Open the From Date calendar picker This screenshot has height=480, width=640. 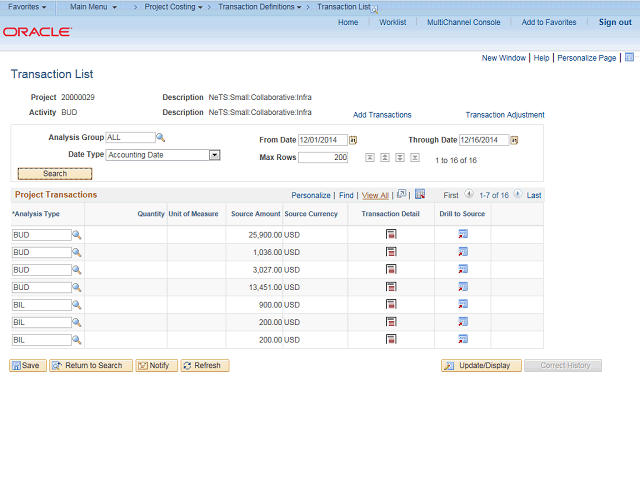point(353,140)
